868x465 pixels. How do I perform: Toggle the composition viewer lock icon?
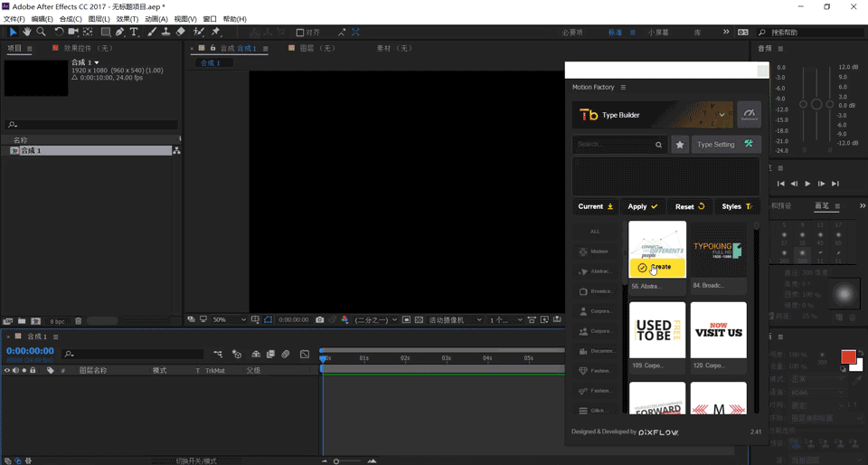point(212,48)
